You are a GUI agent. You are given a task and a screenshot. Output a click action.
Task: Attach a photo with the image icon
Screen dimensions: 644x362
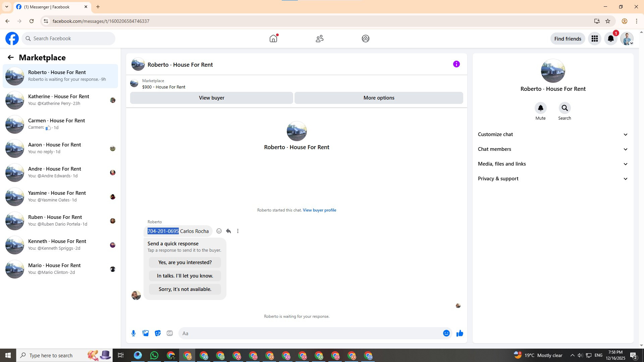click(x=146, y=333)
